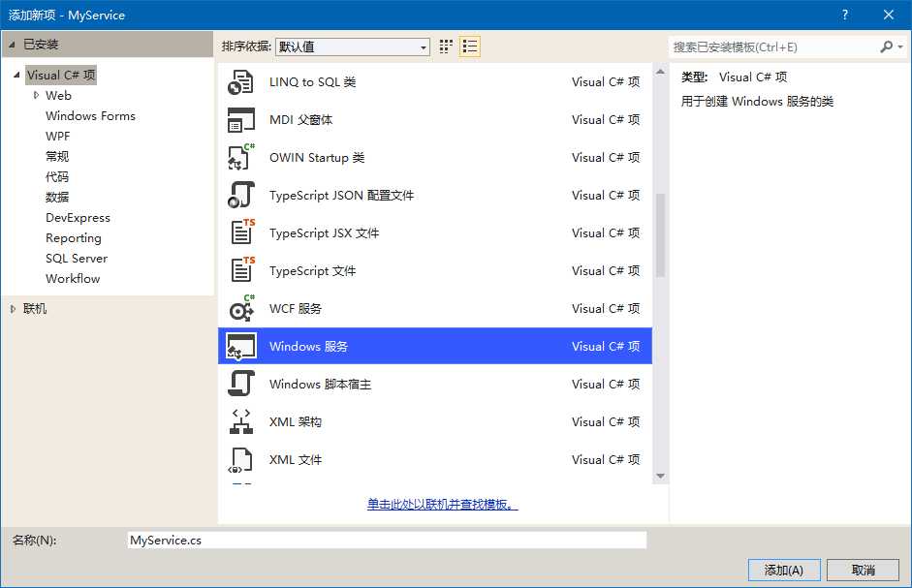Select the XML 文件 text
Image resolution: width=912 pixels, height=588 pixels.
tap(296, 460)
